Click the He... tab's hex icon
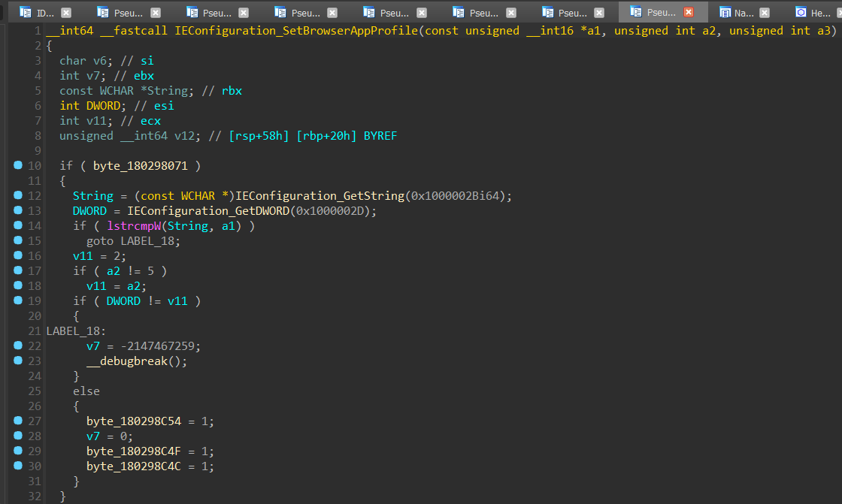 point(801,12)
